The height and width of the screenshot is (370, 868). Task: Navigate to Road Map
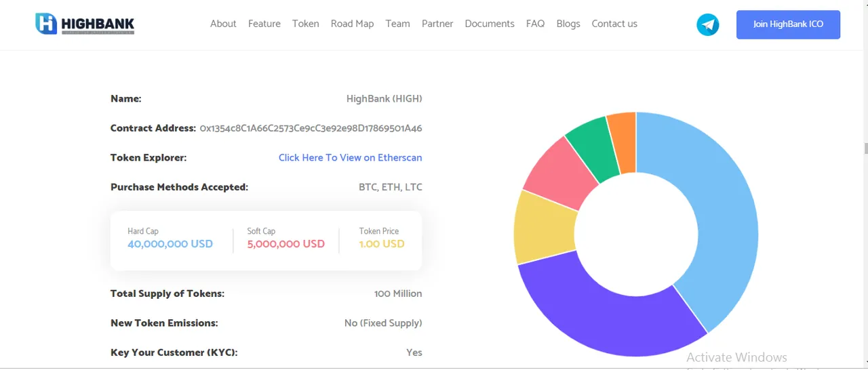(x=352, y=24)
